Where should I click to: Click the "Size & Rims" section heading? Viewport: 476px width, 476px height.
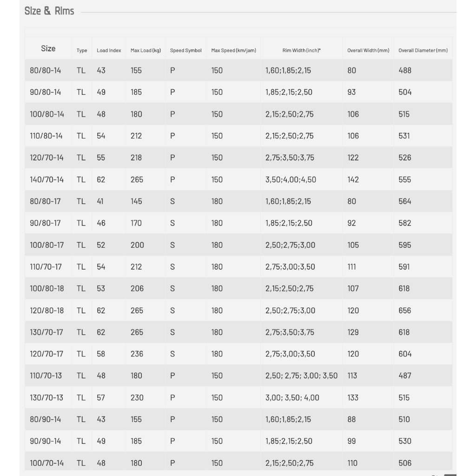(x=49, y=11)
